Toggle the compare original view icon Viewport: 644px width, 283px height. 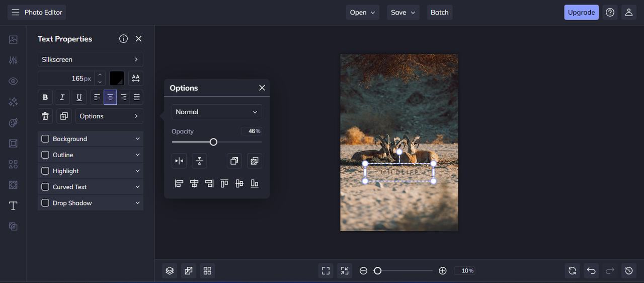(188, 271)
